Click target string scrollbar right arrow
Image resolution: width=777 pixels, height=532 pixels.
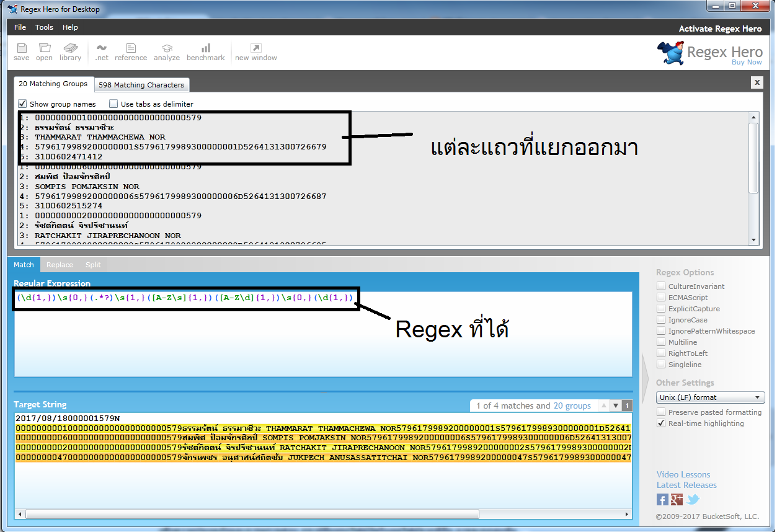pos(627,514)
